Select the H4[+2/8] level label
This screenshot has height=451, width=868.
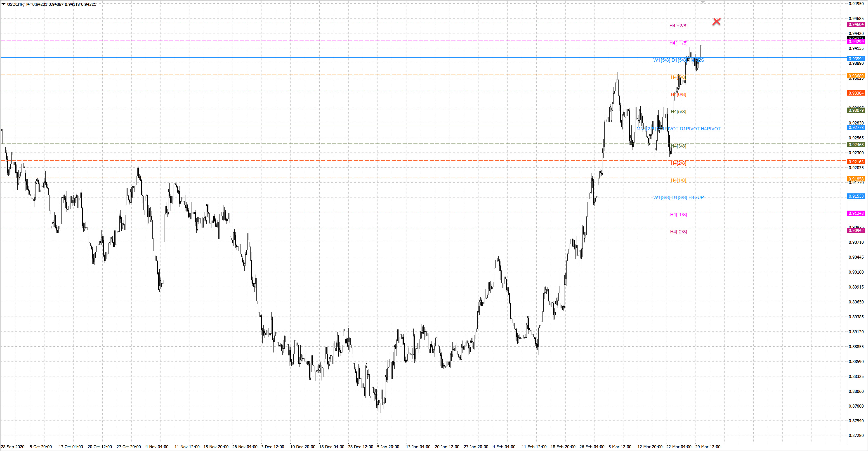(678, 26)
